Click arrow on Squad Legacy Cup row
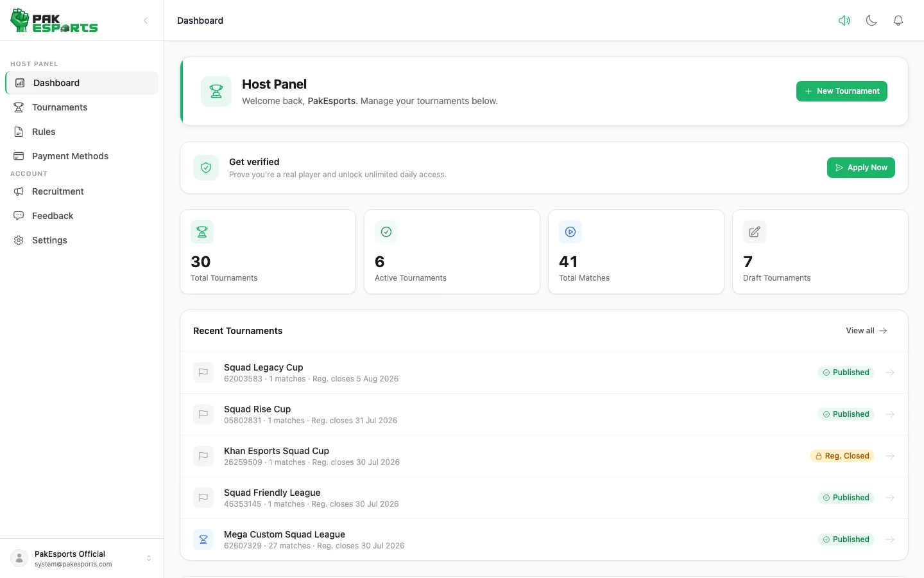The height and width of the screenshot is (578, 924). [890, 372]
